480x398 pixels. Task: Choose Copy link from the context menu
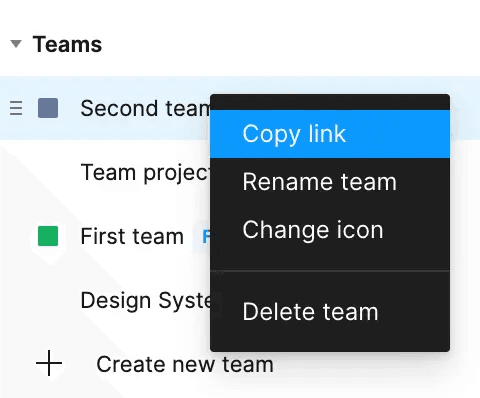pyautogui.click(x=330, y=134)
